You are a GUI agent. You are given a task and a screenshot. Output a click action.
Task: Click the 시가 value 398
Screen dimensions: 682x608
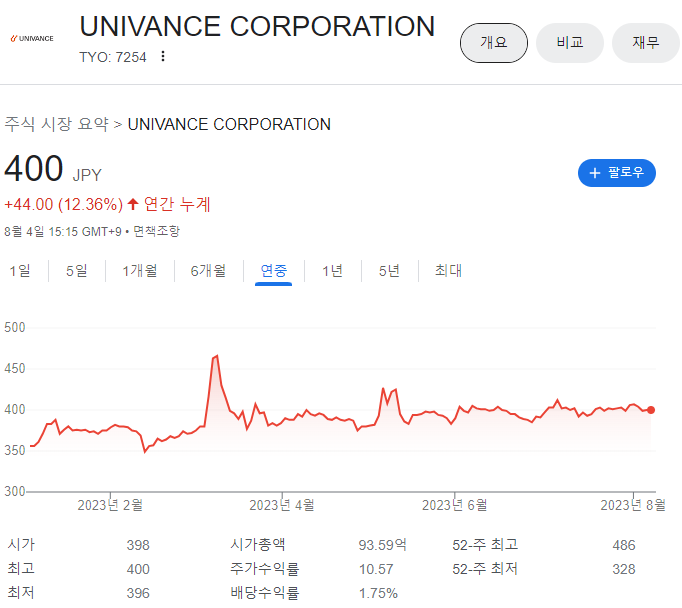tap(138, 545)
